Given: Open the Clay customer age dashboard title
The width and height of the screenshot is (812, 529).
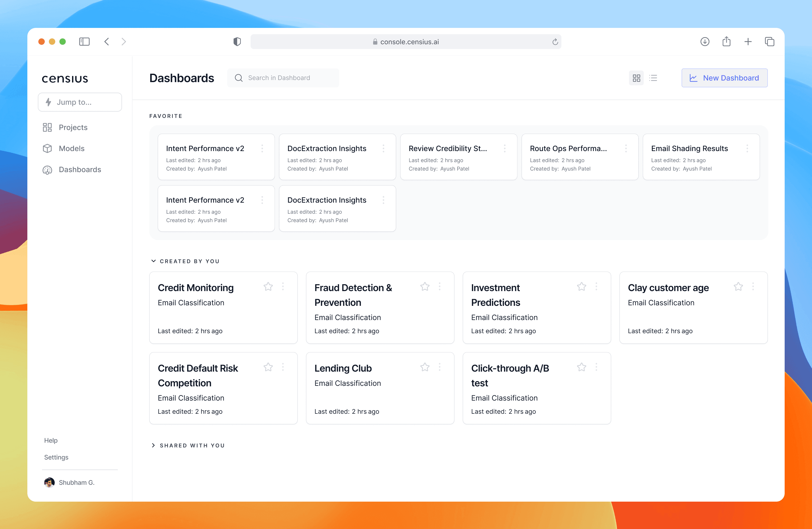Looking at the screenshot, I should (x=668, y=288).
